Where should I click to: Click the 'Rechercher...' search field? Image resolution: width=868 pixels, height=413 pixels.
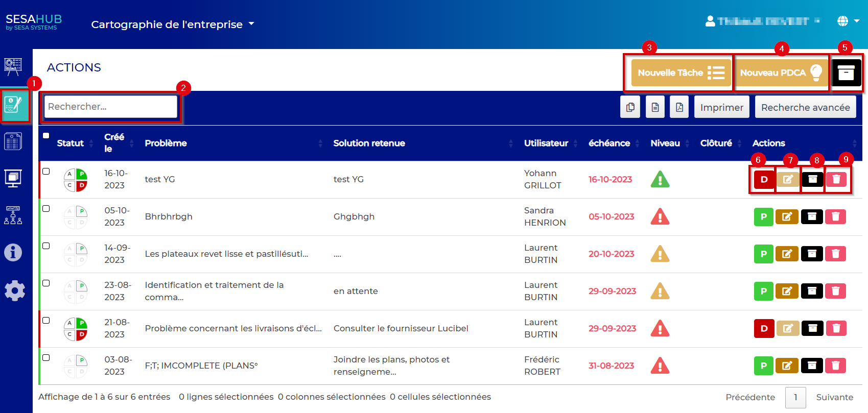pyautogui.click(x=110, y=107)
